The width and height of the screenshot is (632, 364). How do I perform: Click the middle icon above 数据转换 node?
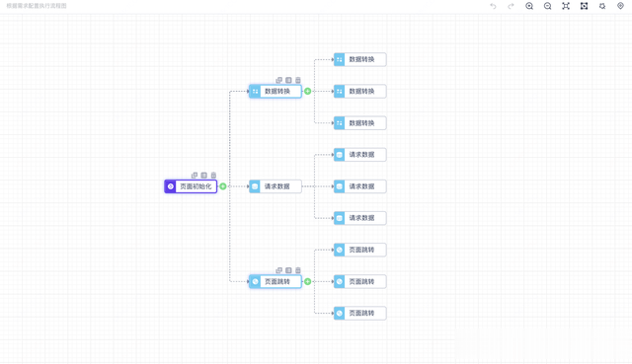point(288,80)
